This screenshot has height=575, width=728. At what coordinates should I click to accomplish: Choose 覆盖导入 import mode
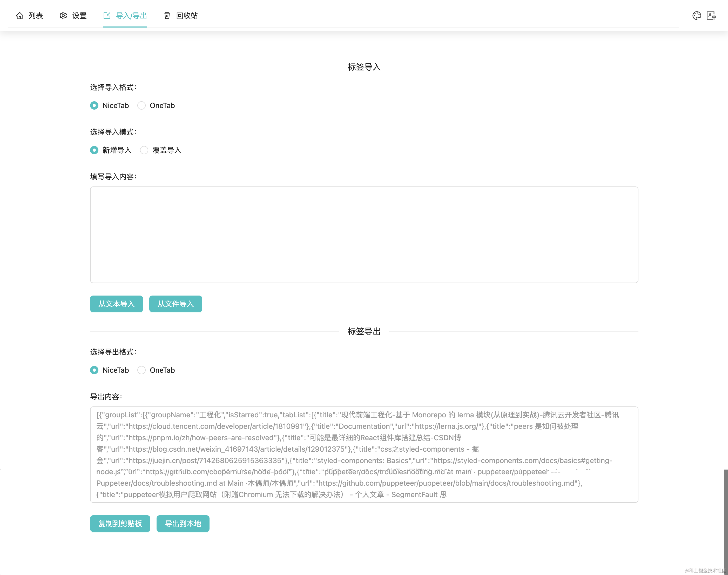pyautogui.click(x=144, y=150)
